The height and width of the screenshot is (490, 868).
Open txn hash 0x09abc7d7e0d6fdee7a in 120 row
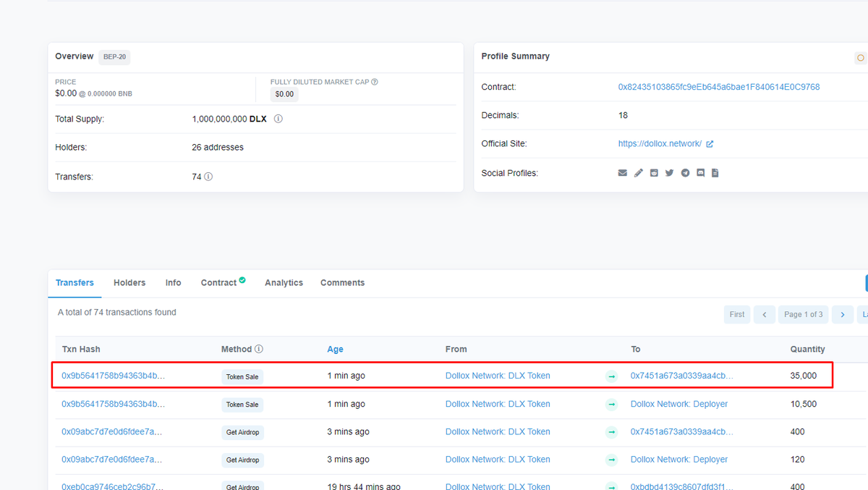click(x=111, y=460)
